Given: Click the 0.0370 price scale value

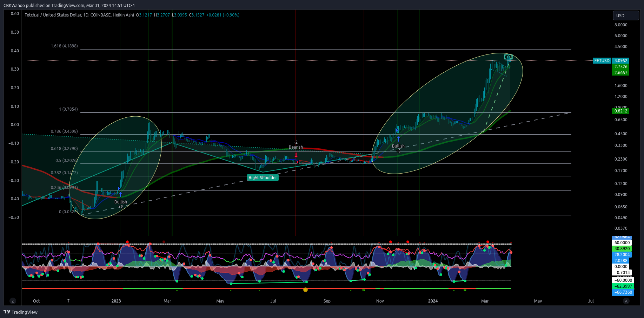Looking at the screenshot, I should [x=621, y=228].
